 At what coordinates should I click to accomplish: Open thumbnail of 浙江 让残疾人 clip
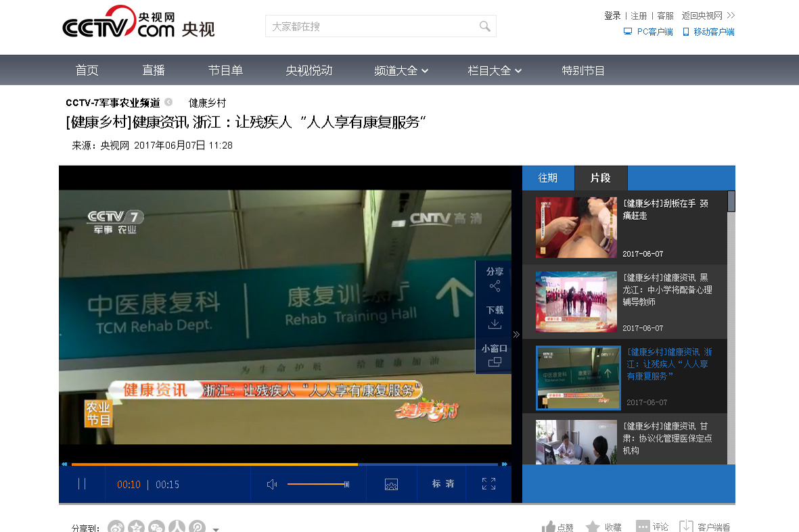tap(578, 378)
